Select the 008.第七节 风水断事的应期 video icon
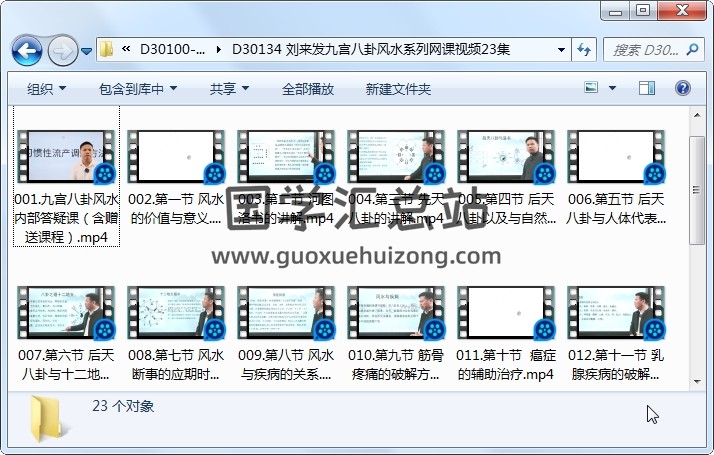Image resolution: width=714 pixels, height=455 pixels. [x=176, y=312]
